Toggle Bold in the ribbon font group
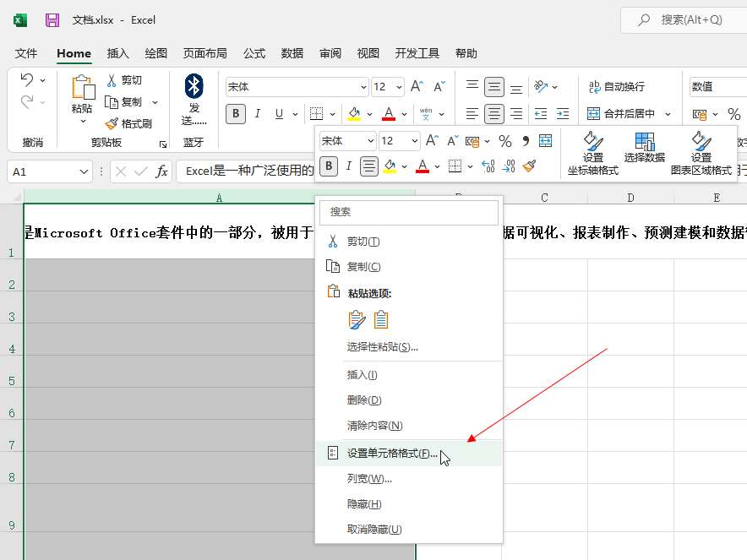The width and height of the screenshot is (747, 560). coord(236,114)
